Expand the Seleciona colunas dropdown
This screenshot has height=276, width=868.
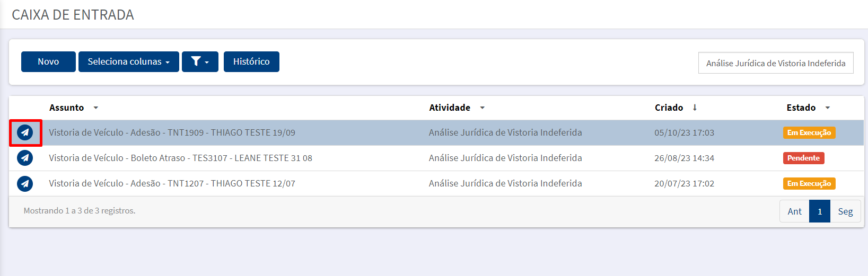tap(129, 61)
